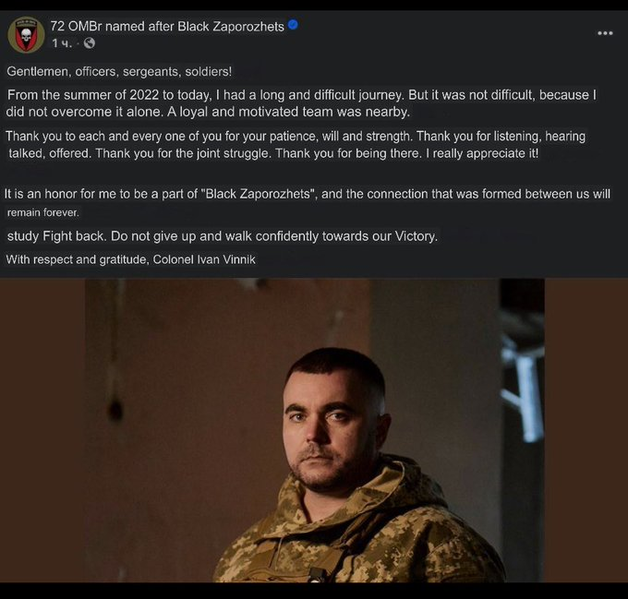The width and height of the screenshot is (628, 599).
Task: Click the globe public-audience icon
Action: point(90,43)
